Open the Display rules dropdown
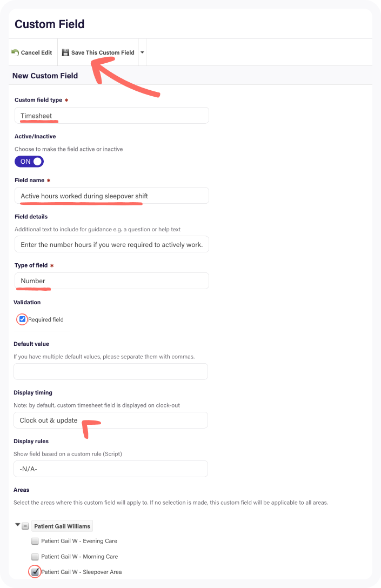Viewport: 381px width, 588px height. (x=111, y=469)
